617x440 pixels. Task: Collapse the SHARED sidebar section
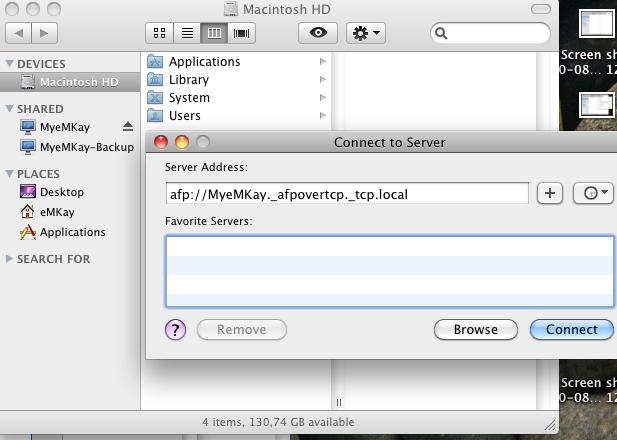click(9, 109)
